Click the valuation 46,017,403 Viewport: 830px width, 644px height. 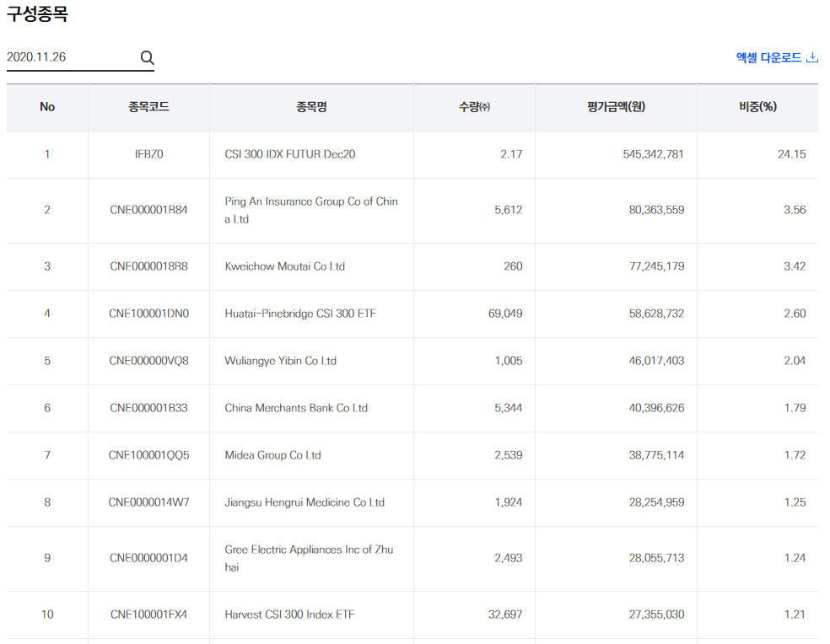pos(656,361)
